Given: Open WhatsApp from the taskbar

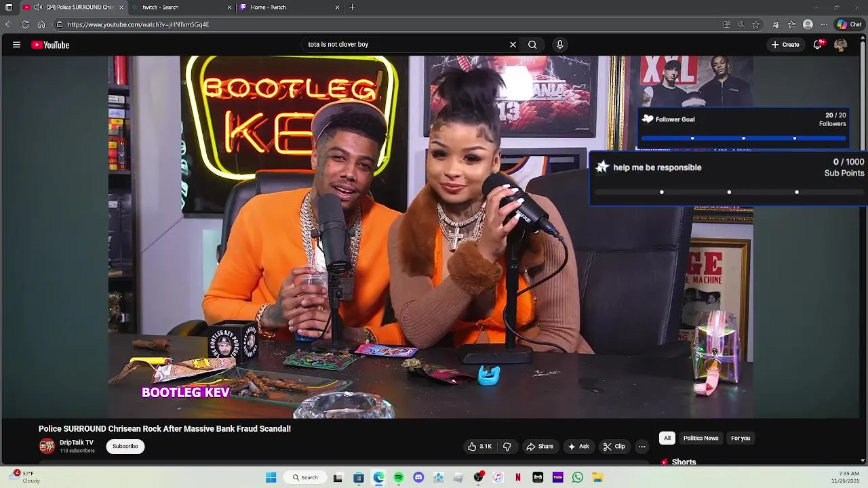Looking at the screenshot, I should [x=578, y=478].
